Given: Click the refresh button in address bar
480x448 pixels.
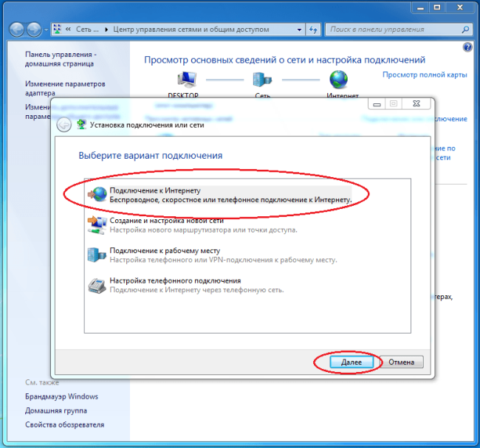Looking at the screenshot, I should tap(313, 30).
